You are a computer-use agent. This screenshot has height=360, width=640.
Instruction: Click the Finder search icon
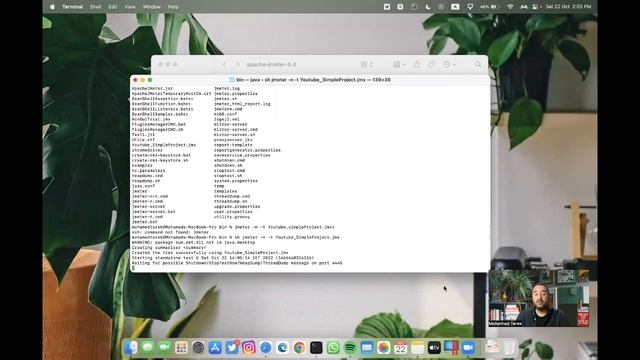pyautogui.click(x=478, y=64)
